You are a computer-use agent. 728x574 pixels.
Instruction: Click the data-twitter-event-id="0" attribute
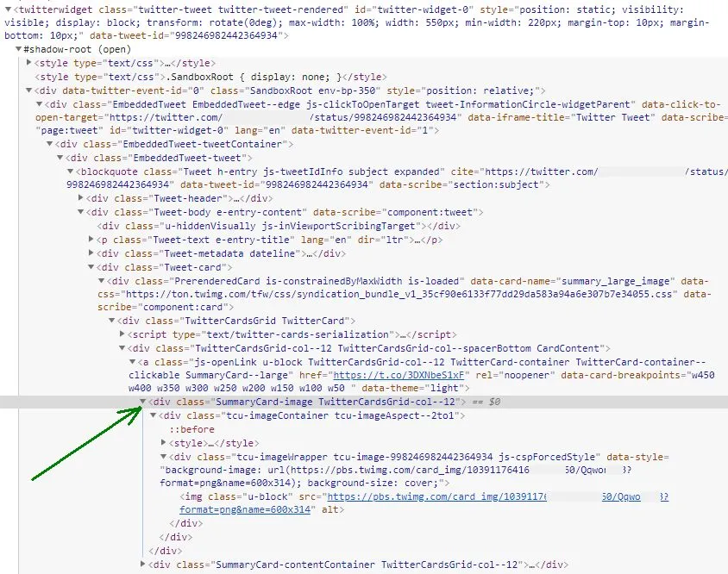(133, 90)
